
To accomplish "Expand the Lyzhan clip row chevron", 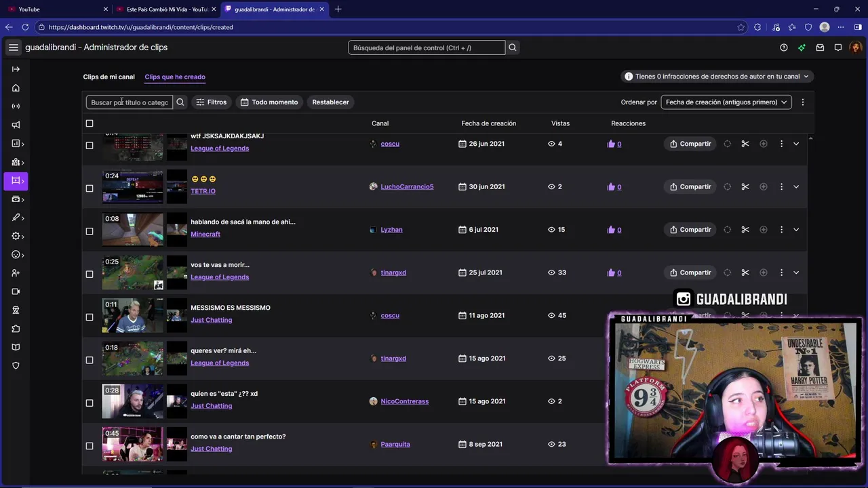I will (796, 230).
